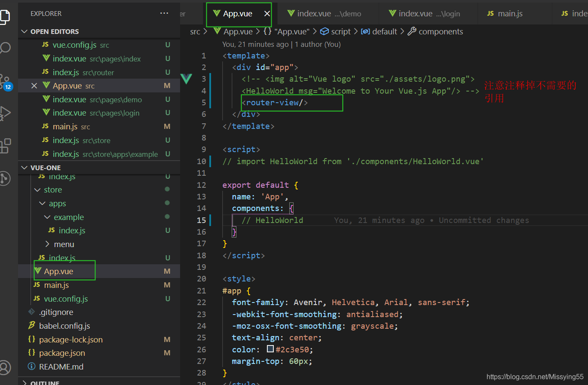
Task: Open the Extensions activity bar icon
Action: click(5, 146)
